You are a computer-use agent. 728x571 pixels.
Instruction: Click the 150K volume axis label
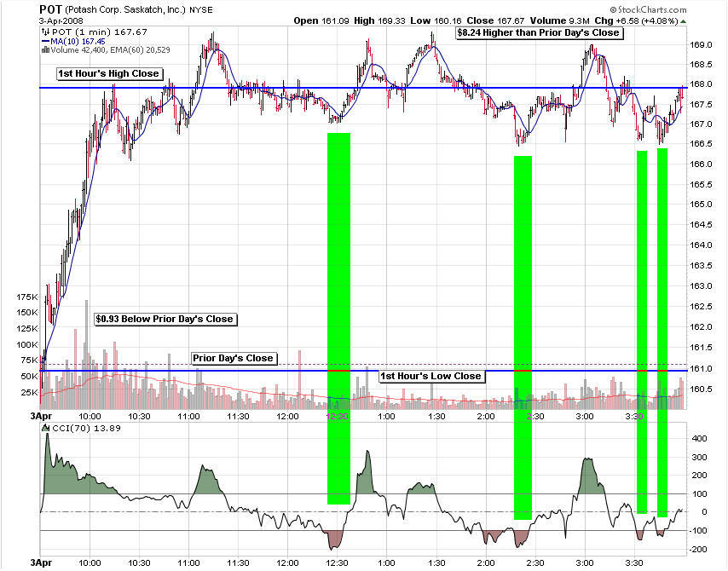click(27, 313)
